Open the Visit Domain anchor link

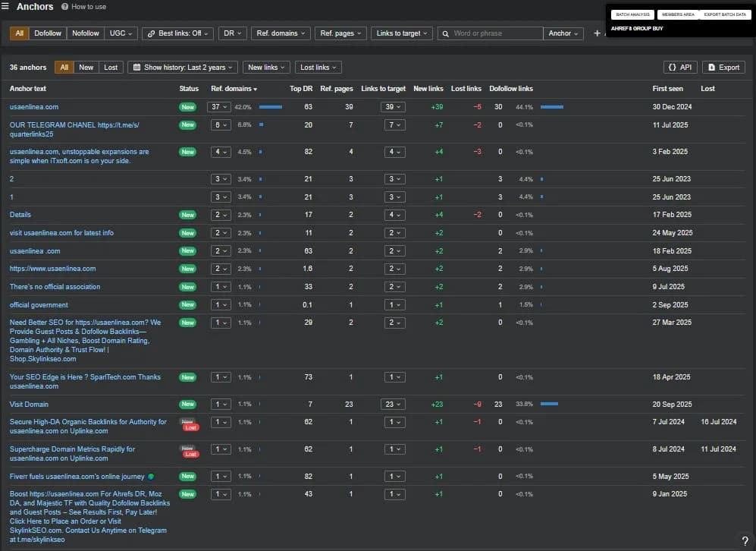point(29,405)
